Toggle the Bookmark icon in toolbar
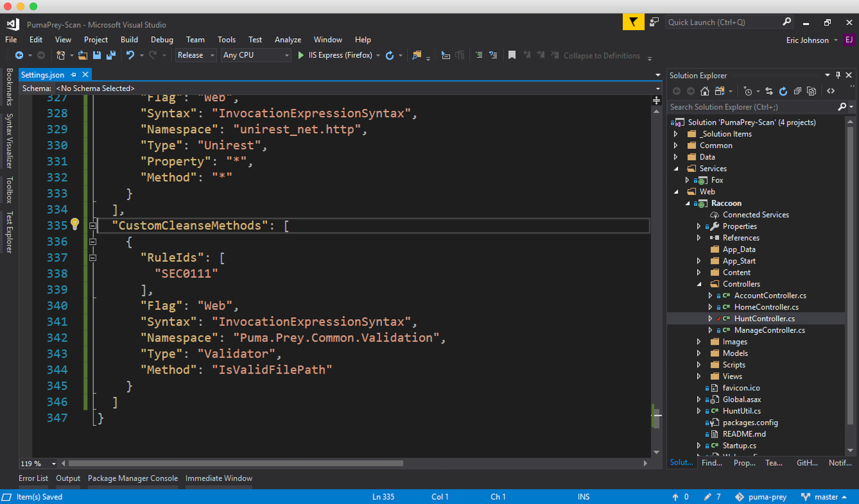859x504 pixels. point(512,55)
